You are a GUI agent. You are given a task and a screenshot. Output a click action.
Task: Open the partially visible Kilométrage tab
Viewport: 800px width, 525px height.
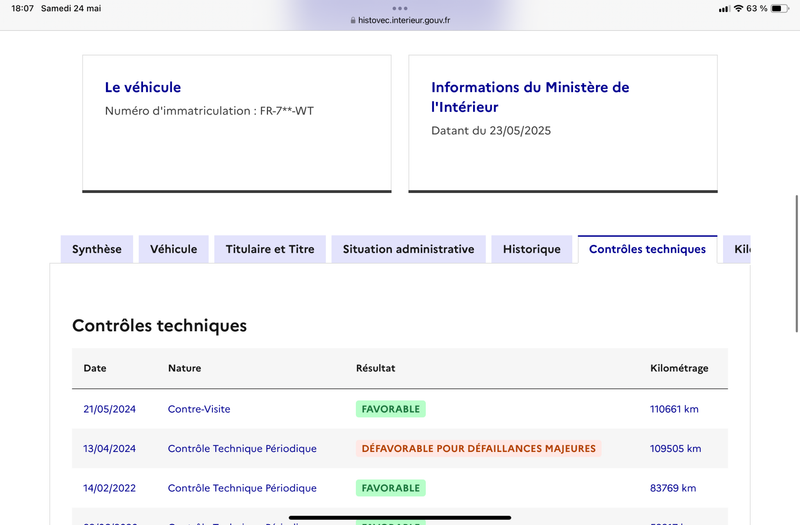[737, 249]
